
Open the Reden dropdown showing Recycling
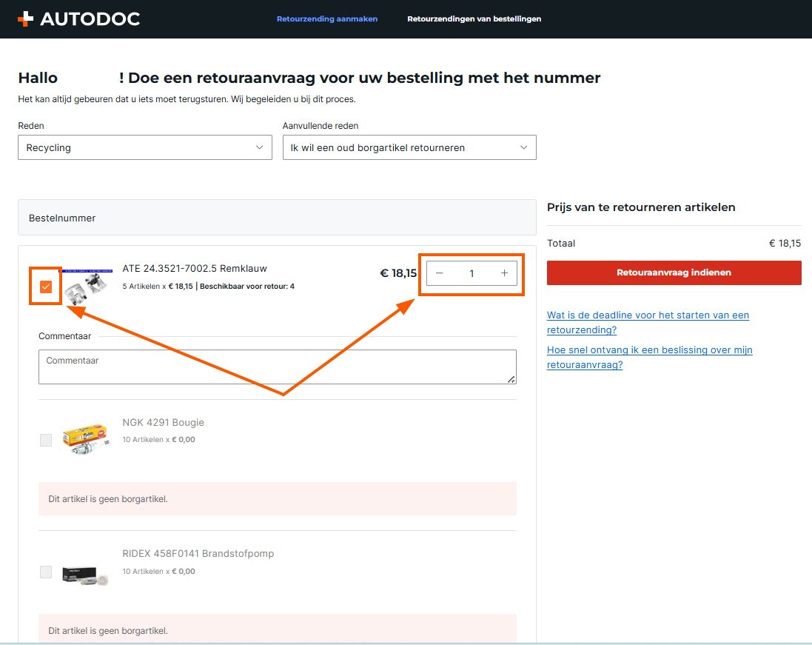coord(144,147)
